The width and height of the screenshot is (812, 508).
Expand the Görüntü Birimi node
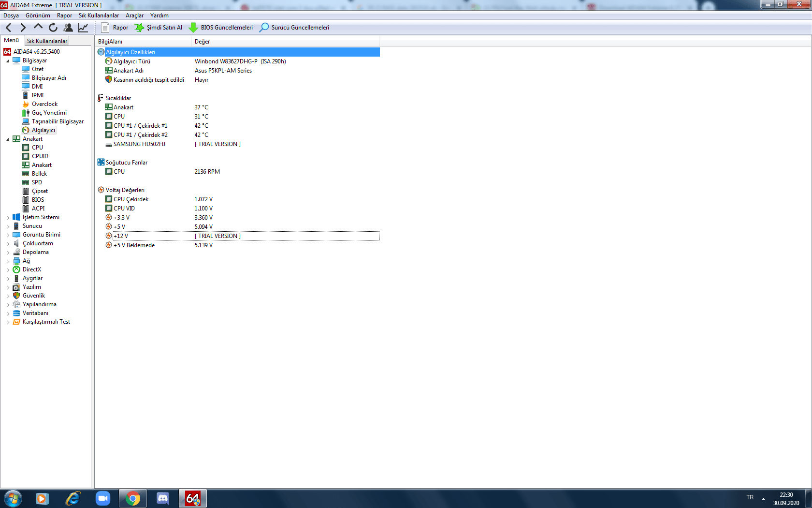(x=8, y=235)
